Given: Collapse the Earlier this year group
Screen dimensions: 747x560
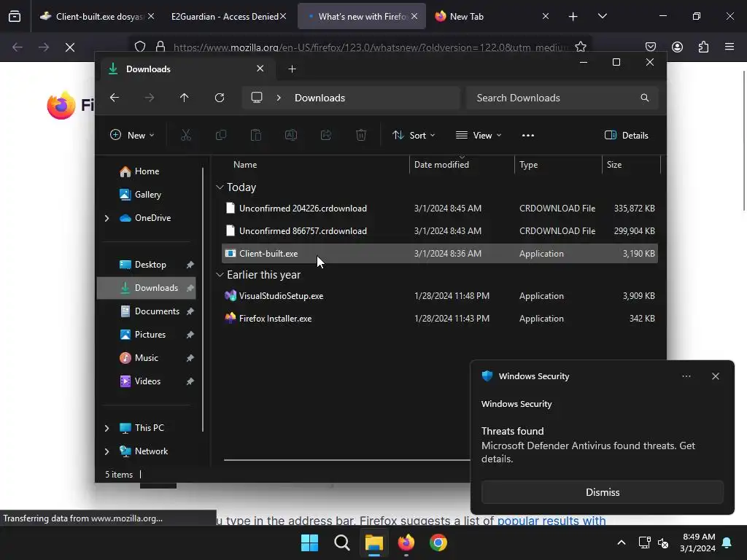Looking at the screenshot, I should [x=220, y=275].
